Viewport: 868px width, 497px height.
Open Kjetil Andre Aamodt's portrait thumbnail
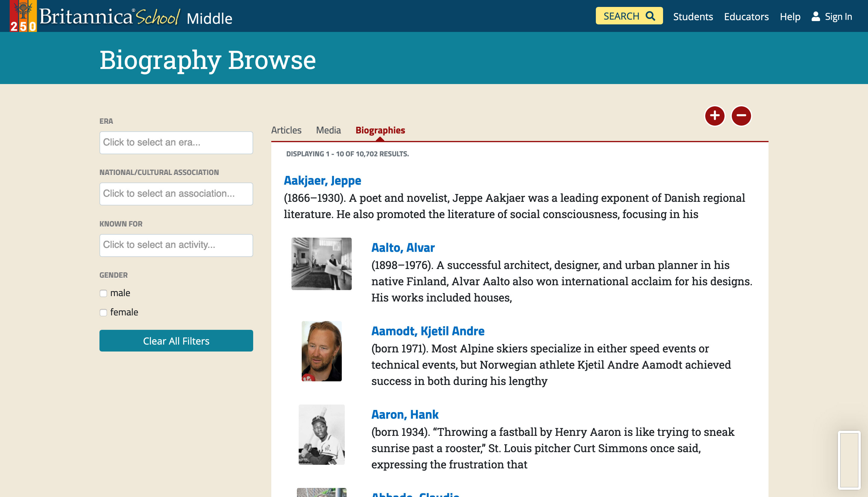point(322,351)
